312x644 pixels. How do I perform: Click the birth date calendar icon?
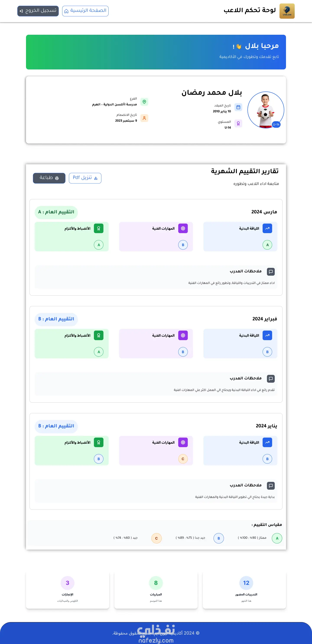(x=238, y=107)
